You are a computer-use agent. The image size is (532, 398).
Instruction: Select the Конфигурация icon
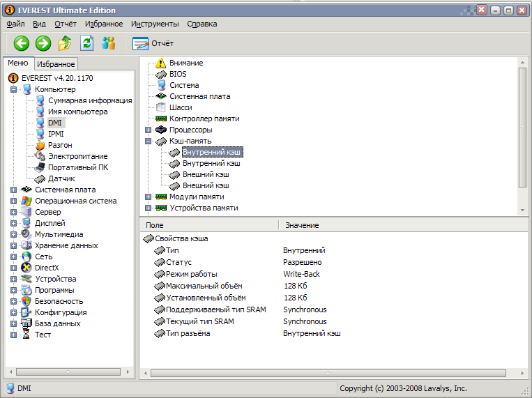pyautogui.click(x=26, y=312)
